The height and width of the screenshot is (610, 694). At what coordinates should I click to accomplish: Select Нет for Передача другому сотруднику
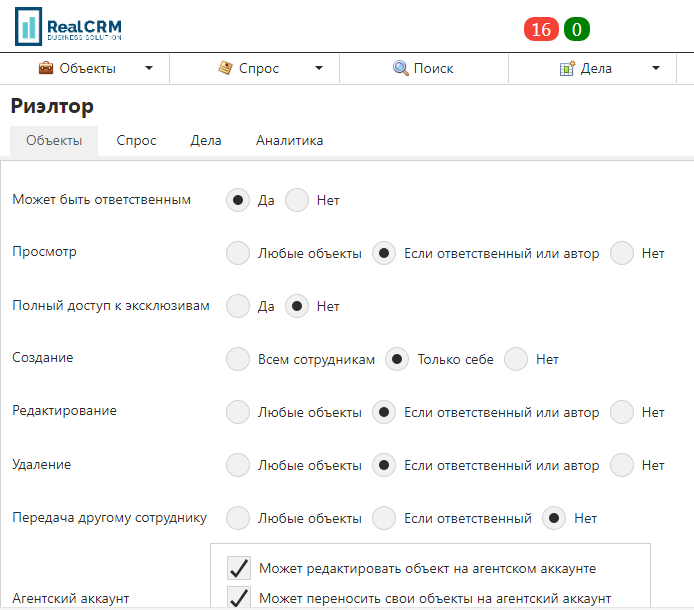pos(554,518)
